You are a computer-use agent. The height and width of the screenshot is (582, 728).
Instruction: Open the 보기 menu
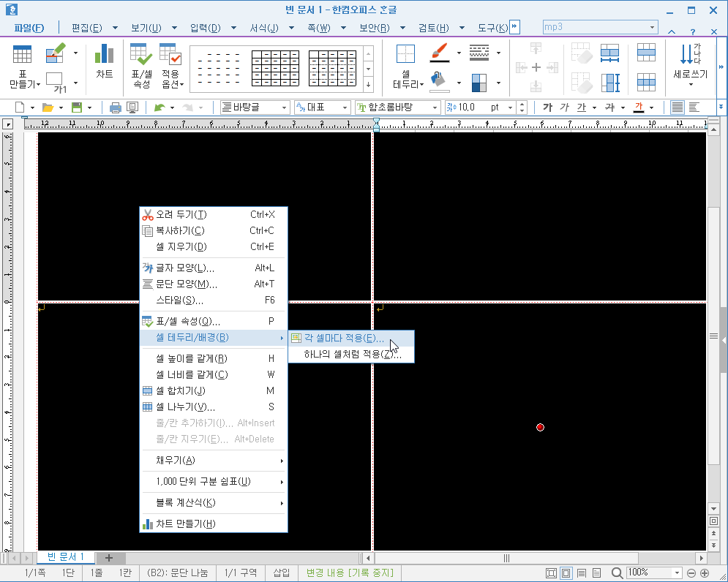tap(146, 29)
